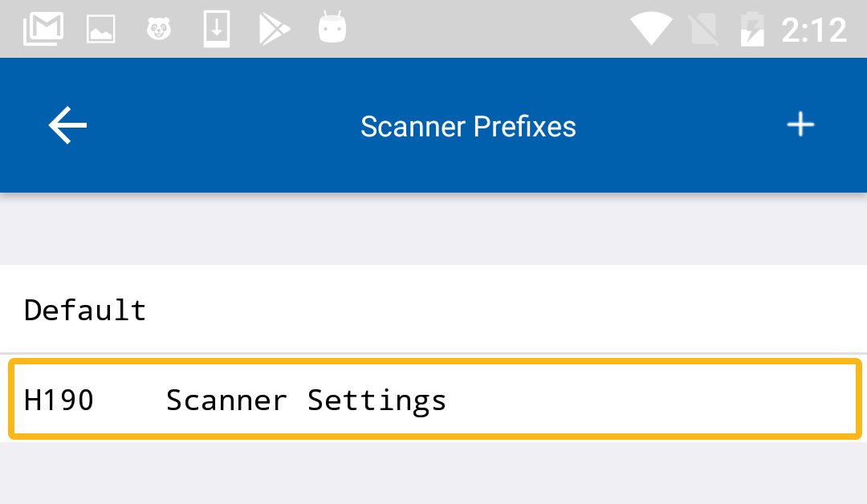This screenshot has height=504, width=867.
Task: Tap the H190 prefix code text
Action: 59,400
